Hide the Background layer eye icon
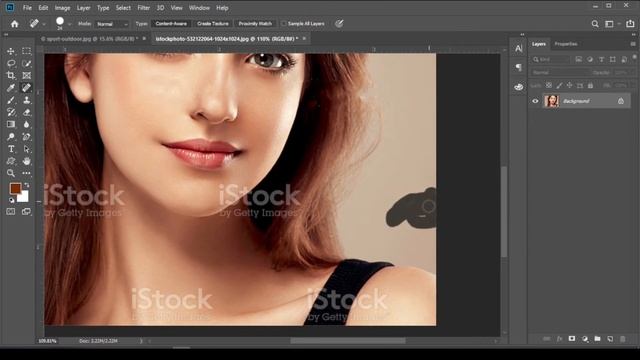640x360 pixels. pos(535,101)
